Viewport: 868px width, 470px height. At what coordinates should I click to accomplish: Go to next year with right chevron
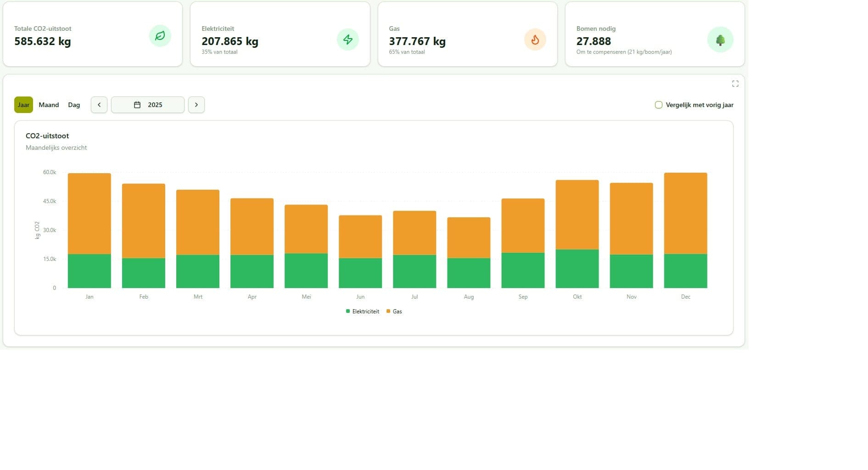[x=196, y=105]
